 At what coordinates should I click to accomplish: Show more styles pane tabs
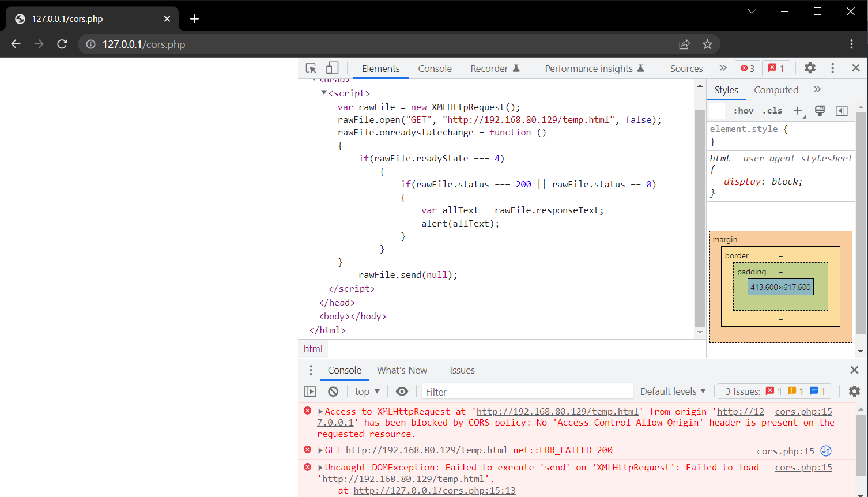[817, 89]
